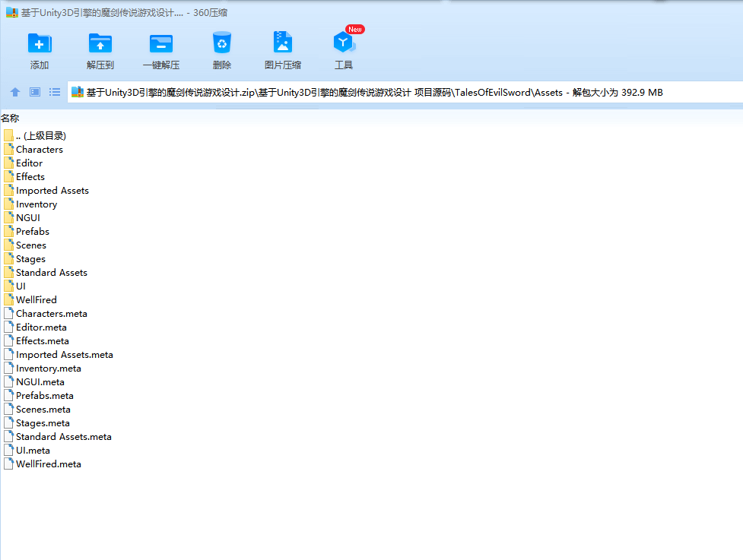Screen dimensions: 743x560
Task: Select the WellFired.meta file name
Action: (x=49, y=464)
